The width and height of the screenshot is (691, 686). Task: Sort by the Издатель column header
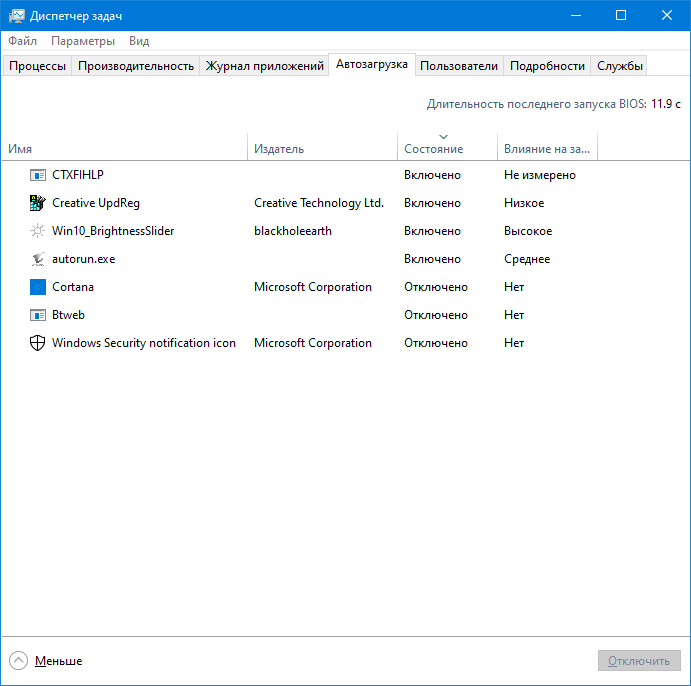(x=323, y=149)
